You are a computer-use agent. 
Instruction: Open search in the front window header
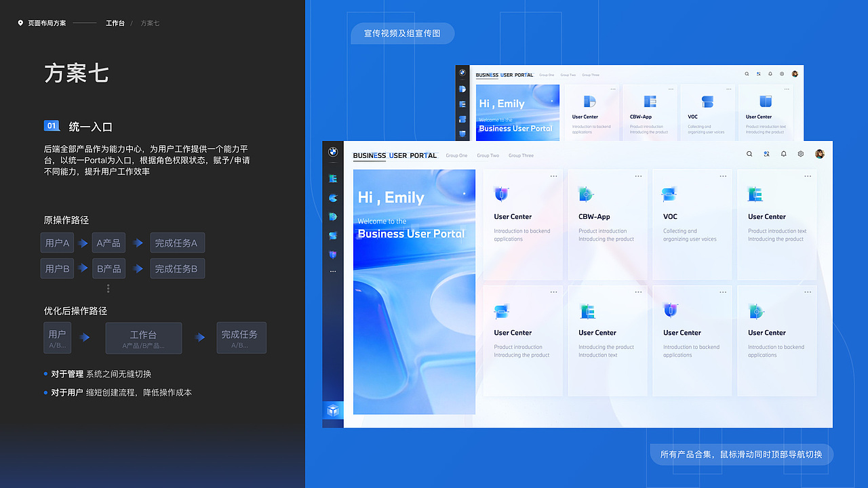[749, 154]
